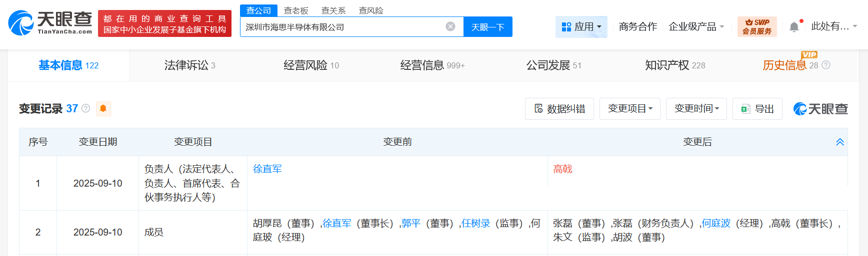Open 任树录 link in row 2
This screenshot has width=868, height=256.
(x=475, y=224)
